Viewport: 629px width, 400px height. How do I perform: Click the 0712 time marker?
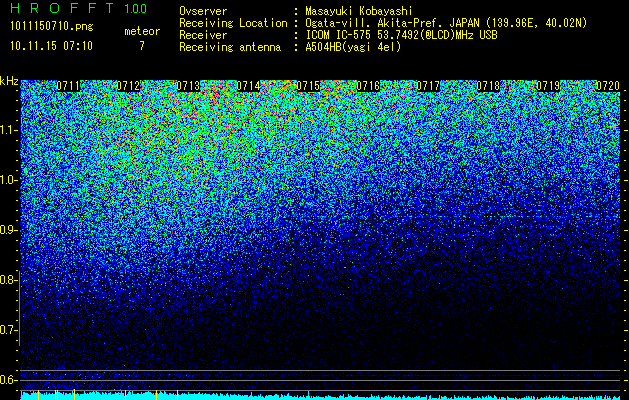click(128, 86)
